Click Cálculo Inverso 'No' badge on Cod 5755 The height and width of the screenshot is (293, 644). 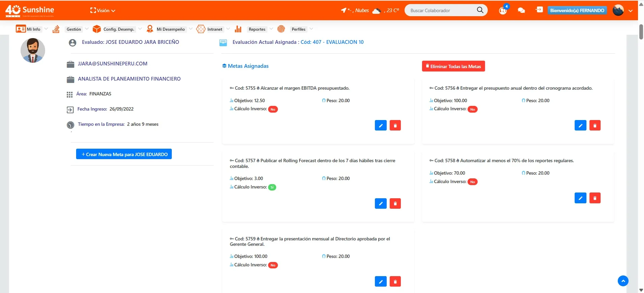273,109
